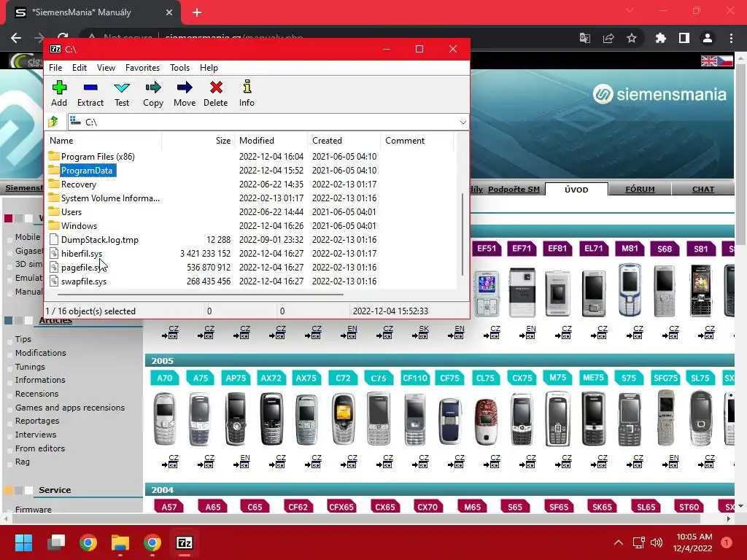Open Tips link in Articles sidebar
The image size is (747, 560).
(x=23, y=339)
